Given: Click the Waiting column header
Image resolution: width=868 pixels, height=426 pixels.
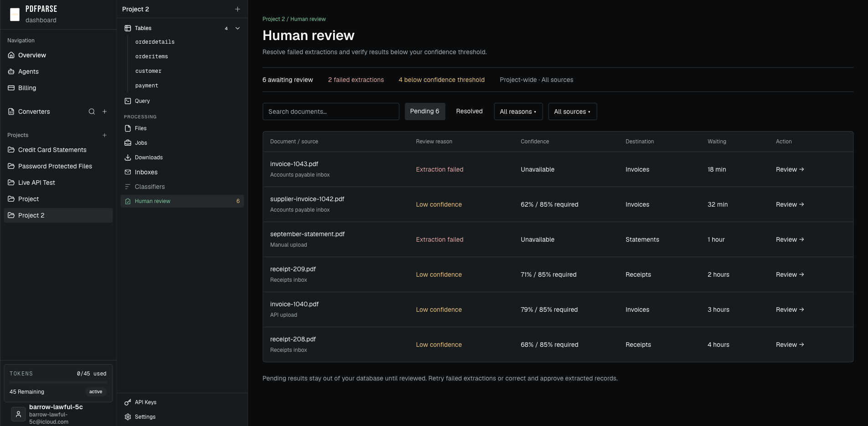Looking at the screenshot, I should 717,142.
